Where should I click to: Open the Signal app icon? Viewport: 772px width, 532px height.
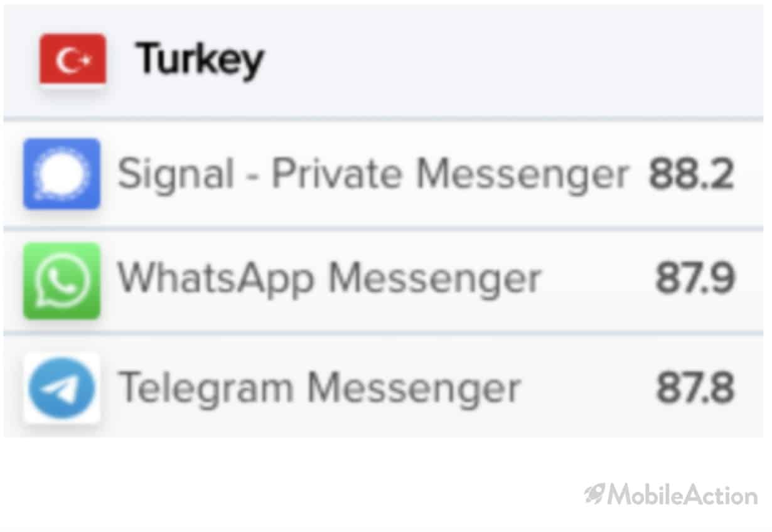coord(62,174)
